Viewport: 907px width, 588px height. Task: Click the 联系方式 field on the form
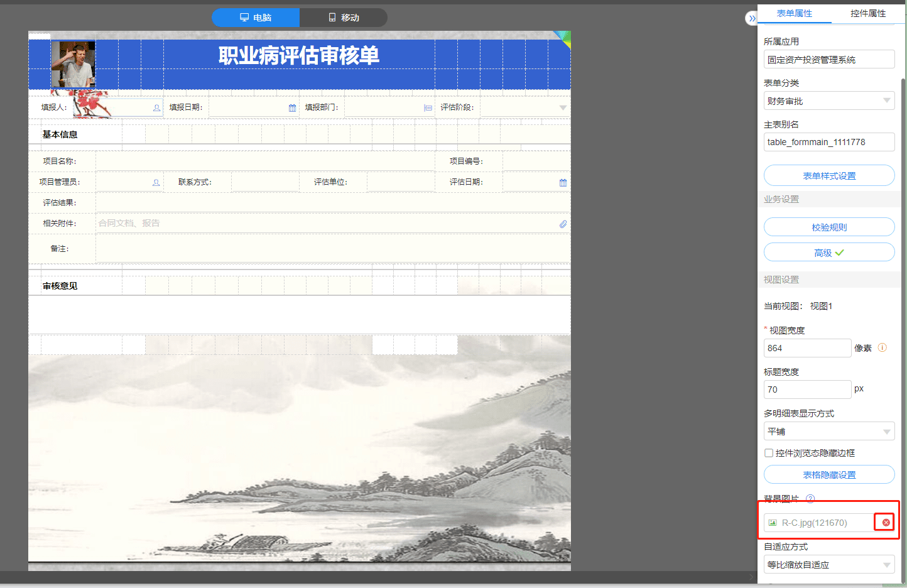265,182
